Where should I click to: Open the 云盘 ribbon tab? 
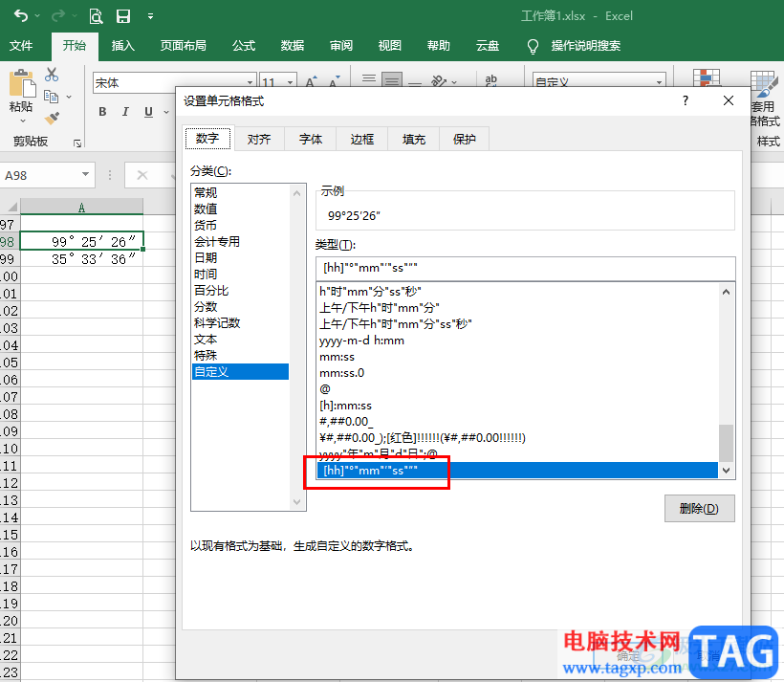pos(488,46)
